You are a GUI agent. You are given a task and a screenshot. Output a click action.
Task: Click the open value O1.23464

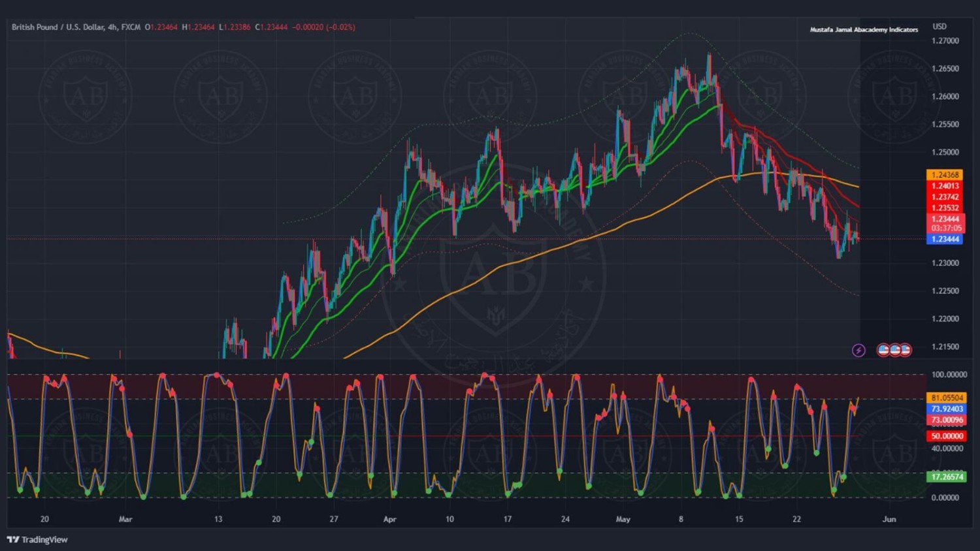(161, 27)
